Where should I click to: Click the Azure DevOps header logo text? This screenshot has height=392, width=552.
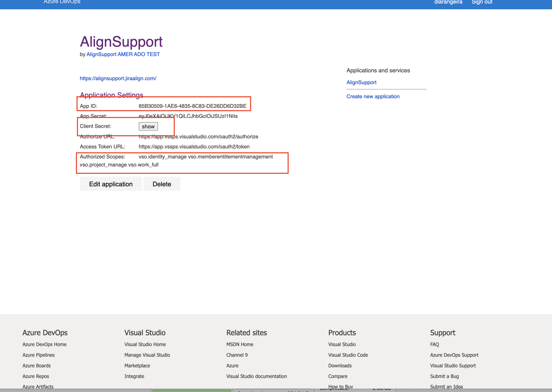(62, 2)
